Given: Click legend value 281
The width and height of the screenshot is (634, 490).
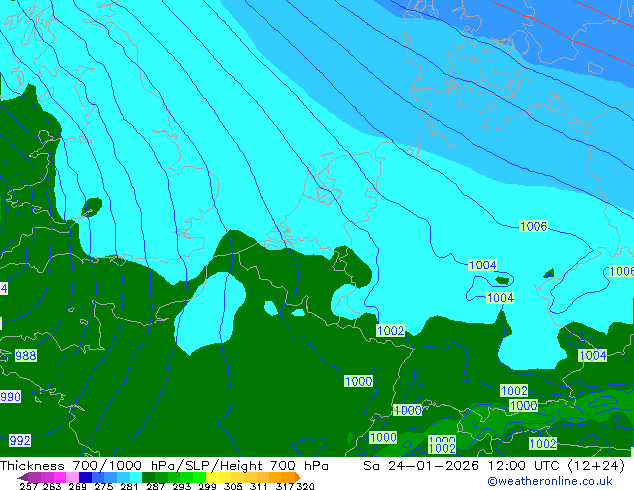Looking at the screenshot, I should point(129,486).
